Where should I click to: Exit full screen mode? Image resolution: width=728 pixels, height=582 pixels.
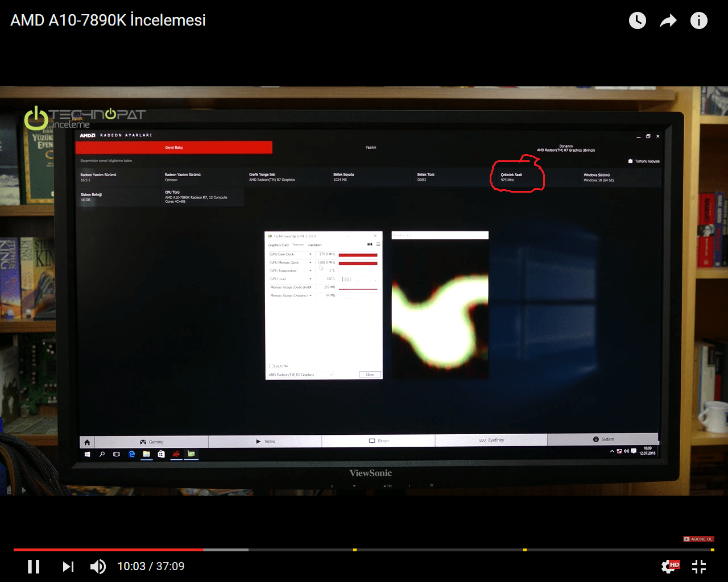pos(699,566)
